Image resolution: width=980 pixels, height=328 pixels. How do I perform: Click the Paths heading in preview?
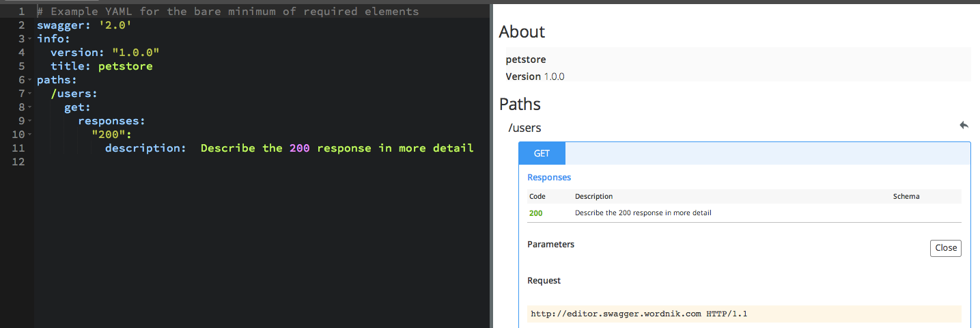[x=520, y=104]
